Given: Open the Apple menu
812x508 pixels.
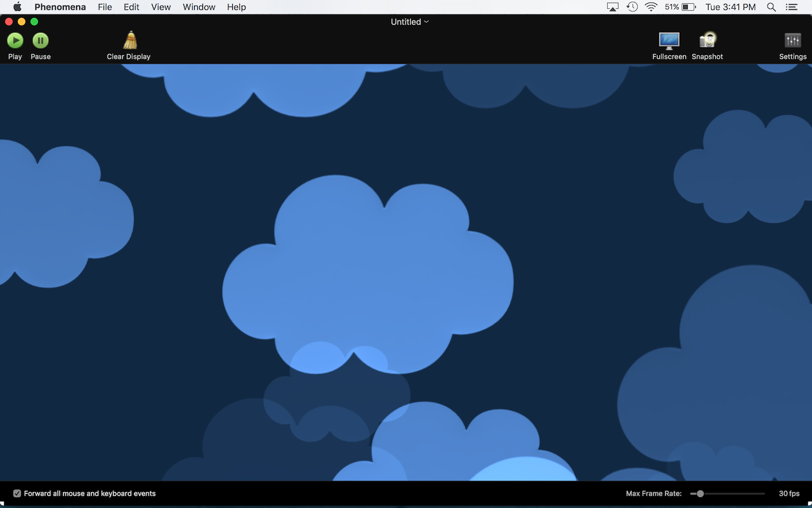Looking at the screenshot, I should [17, 7].
